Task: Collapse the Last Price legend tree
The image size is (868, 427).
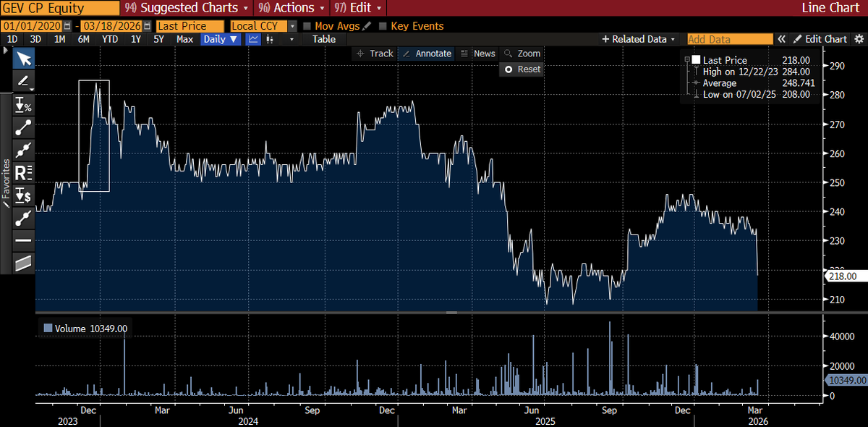Action: pos(686,60)
